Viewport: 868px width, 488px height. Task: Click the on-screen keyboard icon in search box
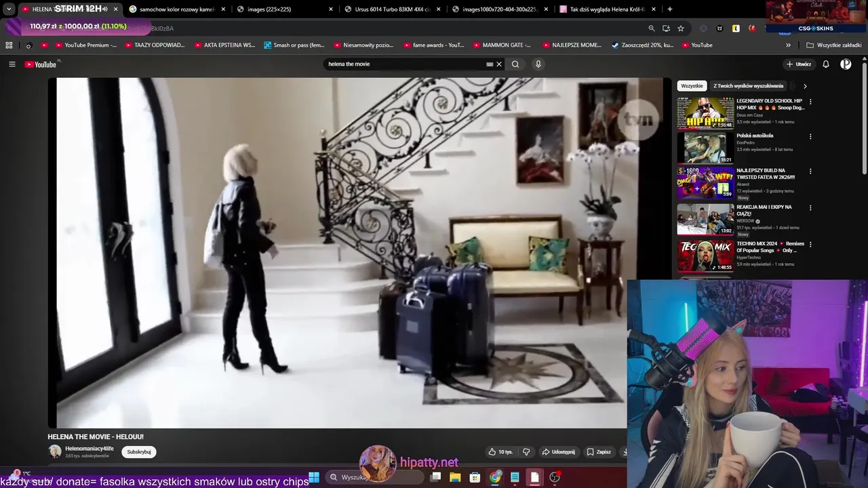pos(490,64)
